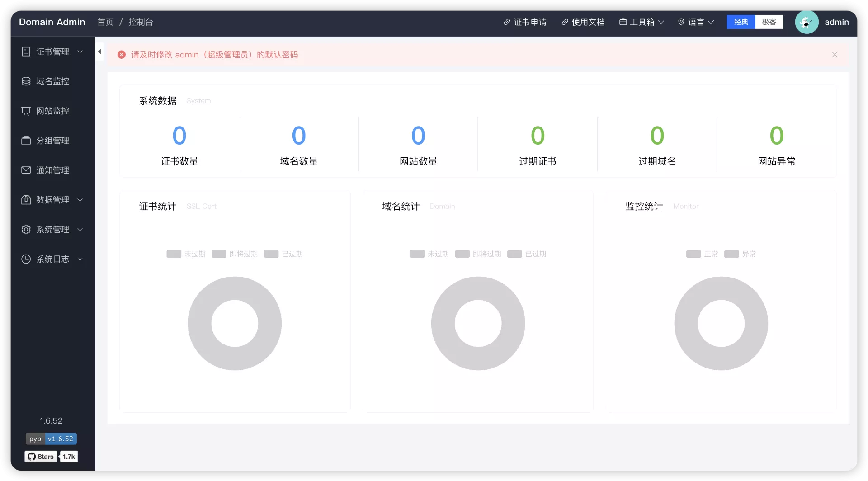The width and height of the screenshot is (868, 481).
Task: Open 通知管理 in the sidebar
Action: click(53, 170)
